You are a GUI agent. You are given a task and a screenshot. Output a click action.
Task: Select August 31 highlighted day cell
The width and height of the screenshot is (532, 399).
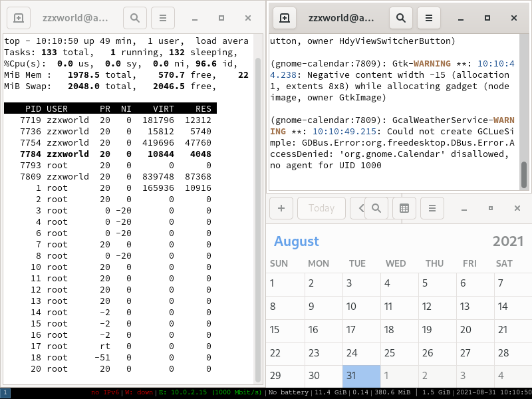pyautogui.click(x=361, y=376)
